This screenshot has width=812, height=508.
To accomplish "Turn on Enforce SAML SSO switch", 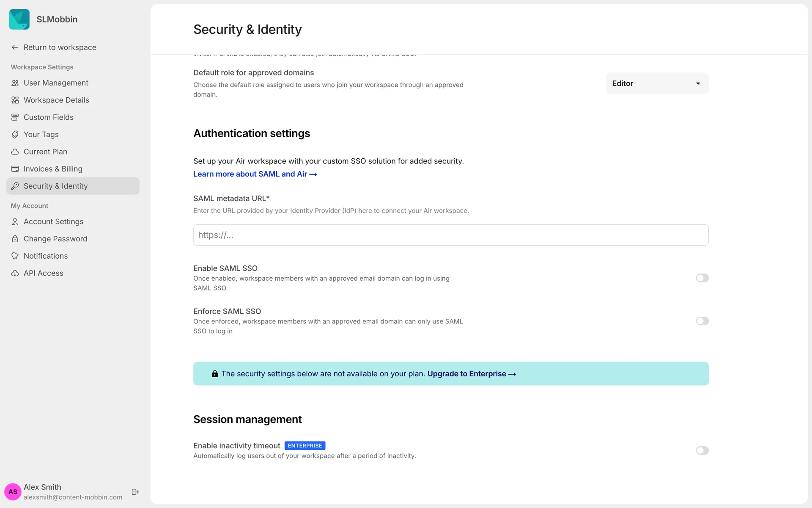I will point(702,321).
